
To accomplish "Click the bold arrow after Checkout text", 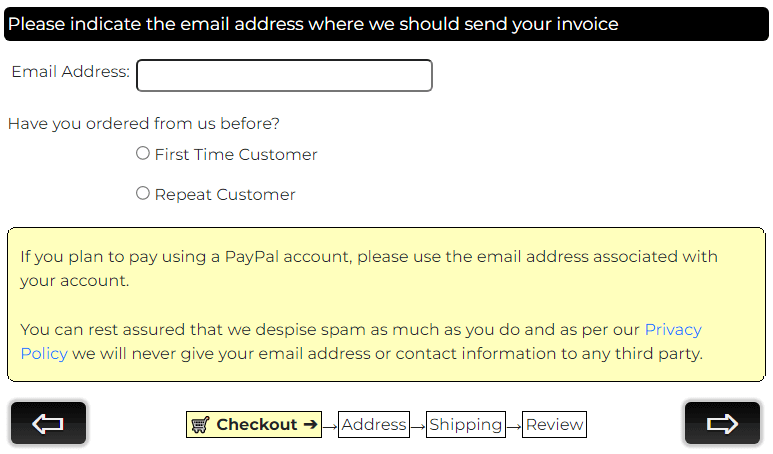I will 310,424.
